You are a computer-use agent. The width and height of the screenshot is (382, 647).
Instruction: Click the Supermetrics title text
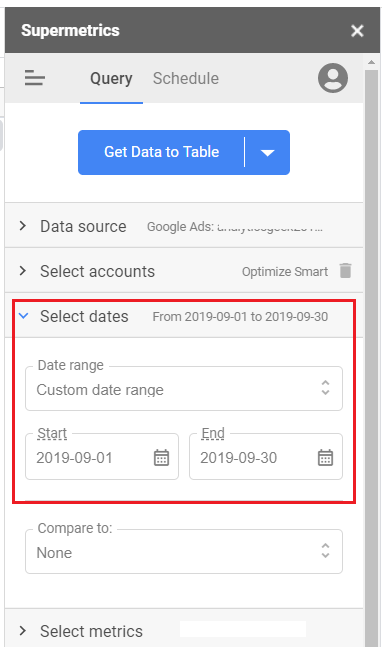[70, 31]
